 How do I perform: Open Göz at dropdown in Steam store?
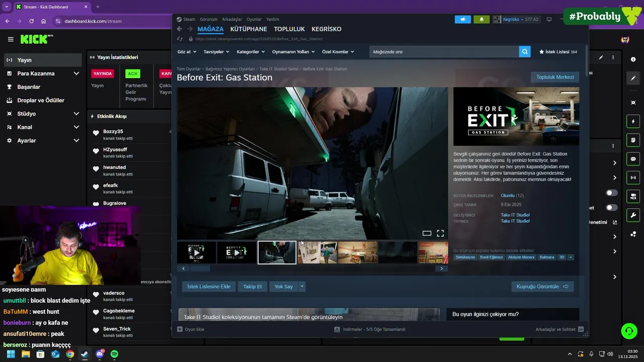[x=186, y=52]
